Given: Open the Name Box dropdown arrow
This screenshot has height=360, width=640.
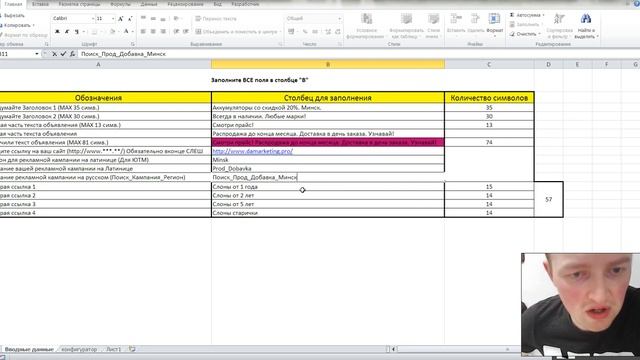Looking at the screenshot, I should pos(37,54).
